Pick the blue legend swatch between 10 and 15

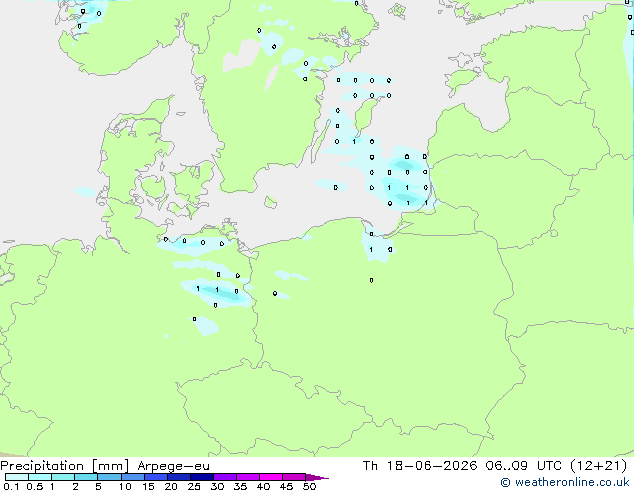(132, 477)
